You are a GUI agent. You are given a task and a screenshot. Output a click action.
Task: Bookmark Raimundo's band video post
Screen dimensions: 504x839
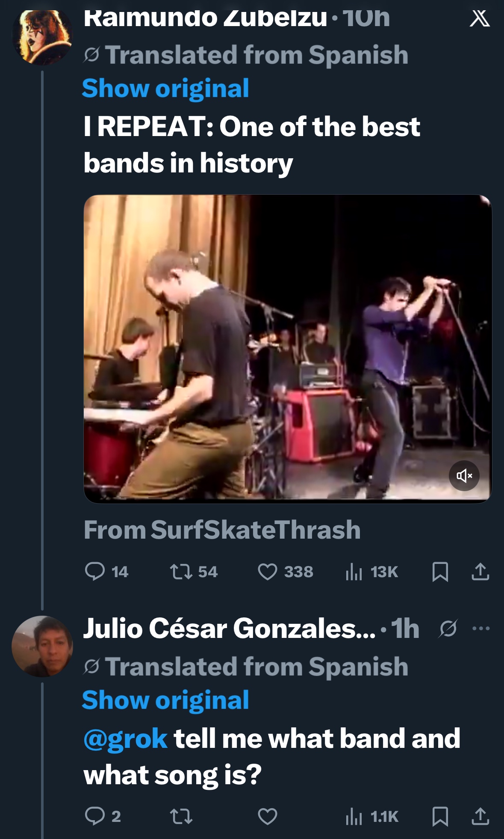tap(440, 572)
